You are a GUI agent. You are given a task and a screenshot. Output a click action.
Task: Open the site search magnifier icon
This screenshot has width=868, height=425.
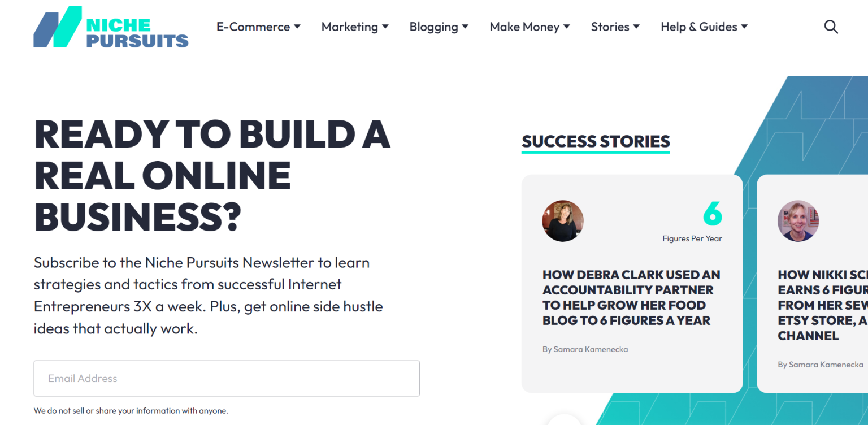coord(831,27)
